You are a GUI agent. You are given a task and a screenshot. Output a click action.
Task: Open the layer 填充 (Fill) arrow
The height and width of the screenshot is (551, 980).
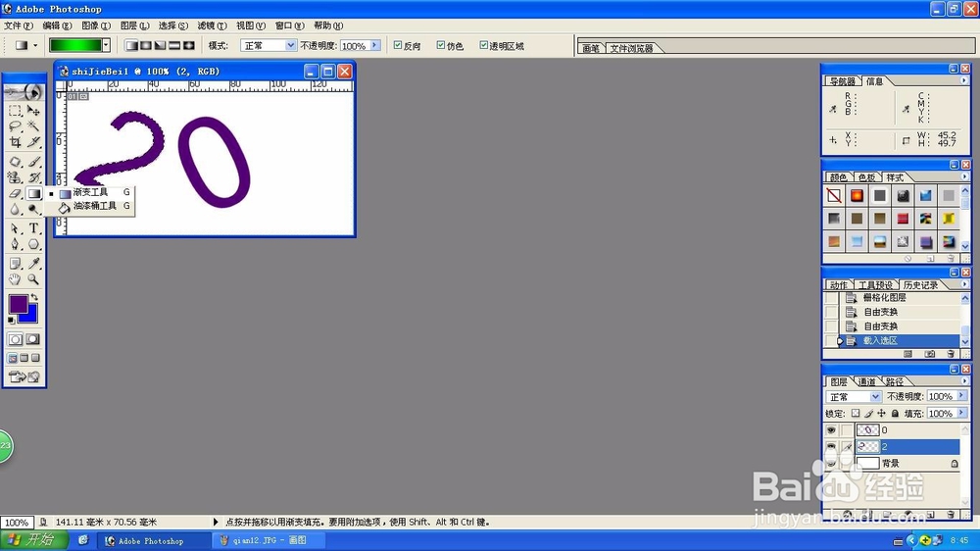(961, 413)
